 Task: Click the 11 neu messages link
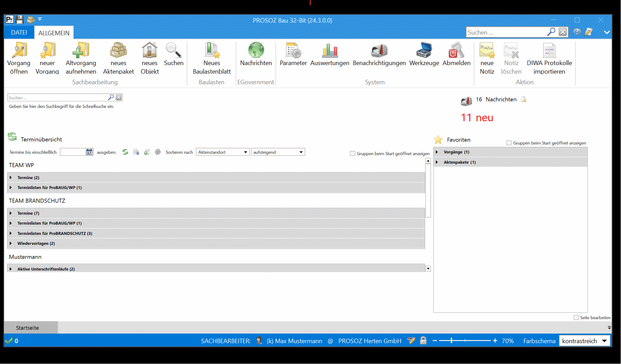pos(477,117)
